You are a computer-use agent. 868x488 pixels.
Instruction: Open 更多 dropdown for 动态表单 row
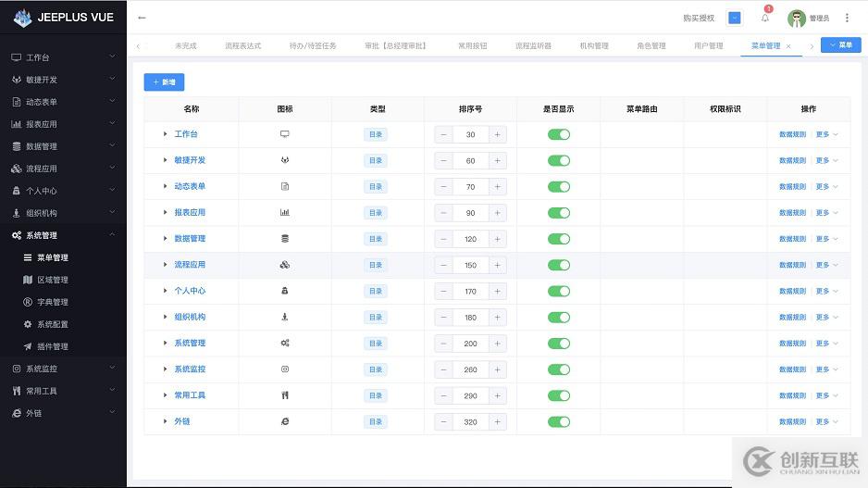coord(825,187)
